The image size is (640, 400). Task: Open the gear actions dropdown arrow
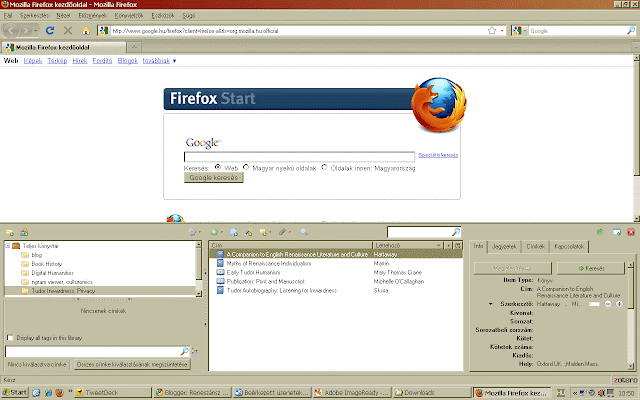tap(199, 232)
